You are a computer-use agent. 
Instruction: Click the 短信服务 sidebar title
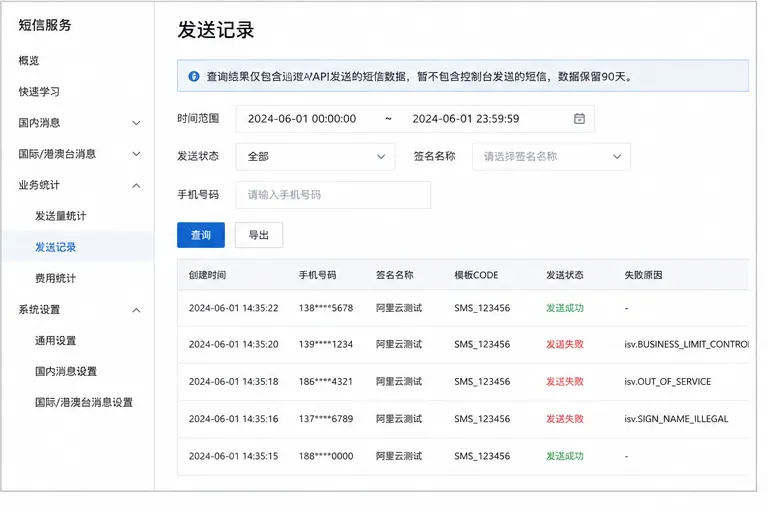tap(45, 25)
